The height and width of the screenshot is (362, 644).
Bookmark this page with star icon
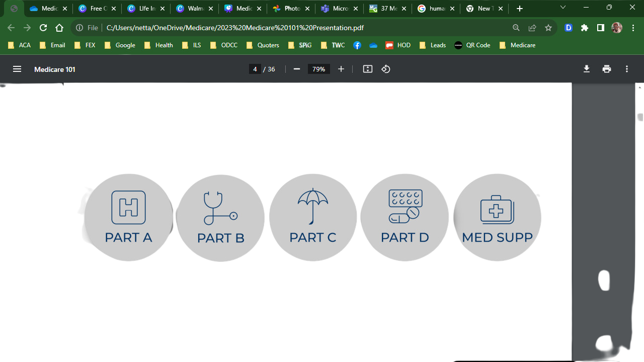(548, 28)
